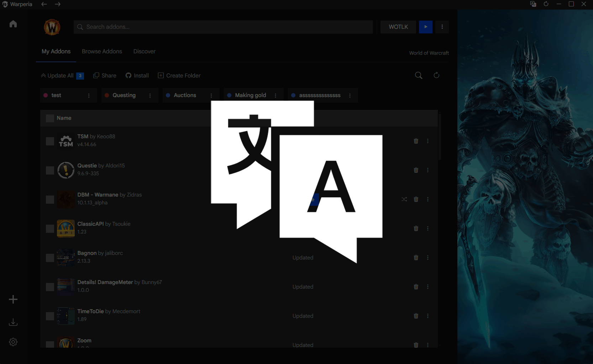Delete the Questie addon with the trash icon
593x364 pixels.
click(x=416, y=170)
